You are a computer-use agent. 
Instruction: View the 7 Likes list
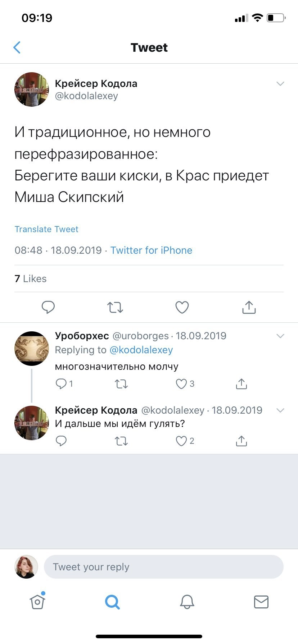(31, 279)
